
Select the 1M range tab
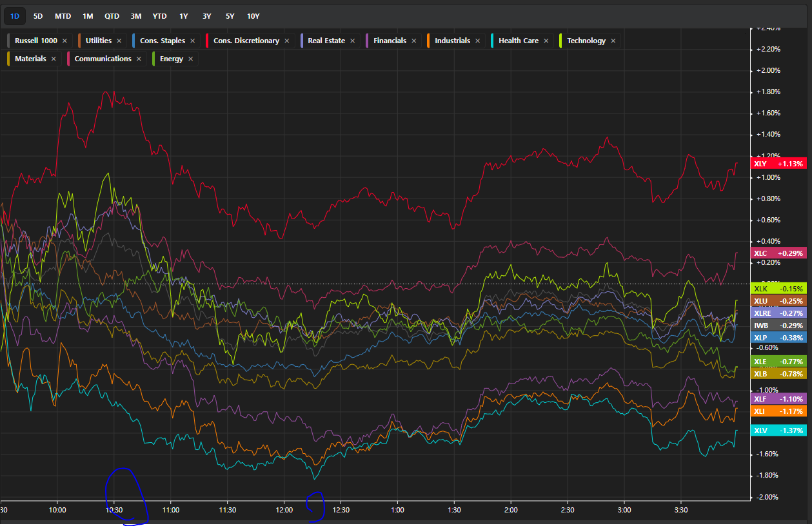(x=88, y=15)
